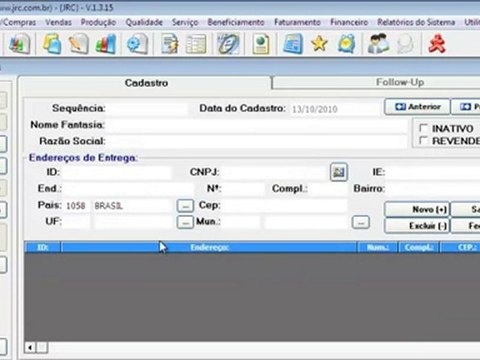Click the Num.: column header
Screen dimensions: 480x360
[x=377, y=247]
